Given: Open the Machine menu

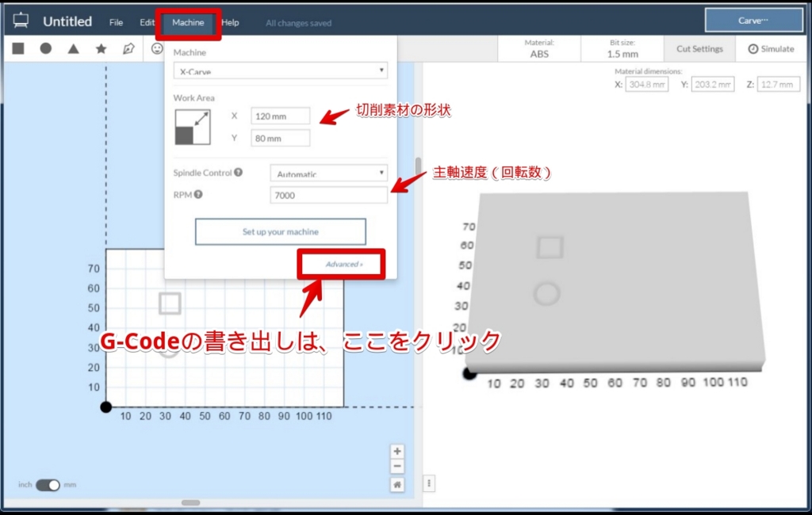Looking at the screenshot, I should tap(188, 23).
